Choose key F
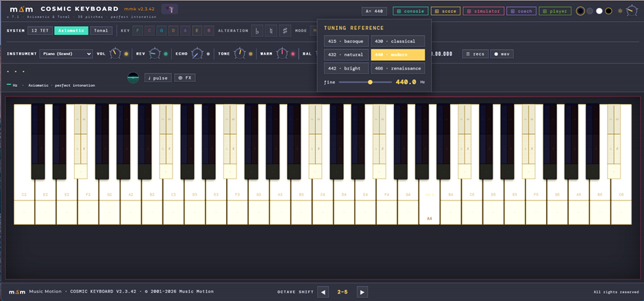The image size is (644, 301). (138, 30)
